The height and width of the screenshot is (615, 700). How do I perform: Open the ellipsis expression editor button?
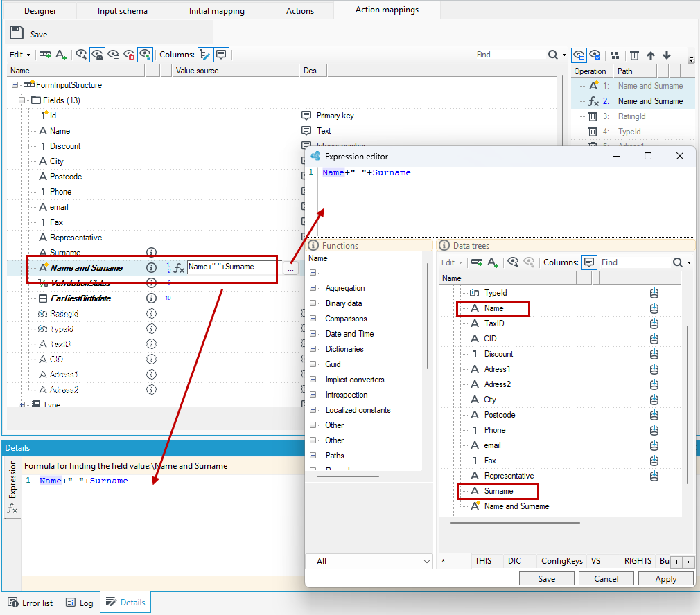pyautogui.click(x=290, y=268)
